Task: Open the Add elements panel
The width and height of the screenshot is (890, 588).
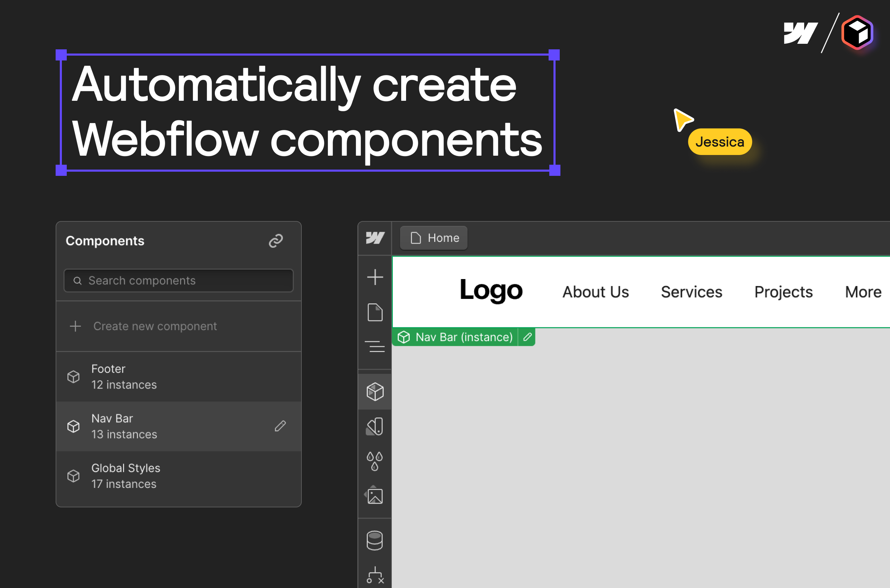Action: pyautogui.click(x=375, y=277)
